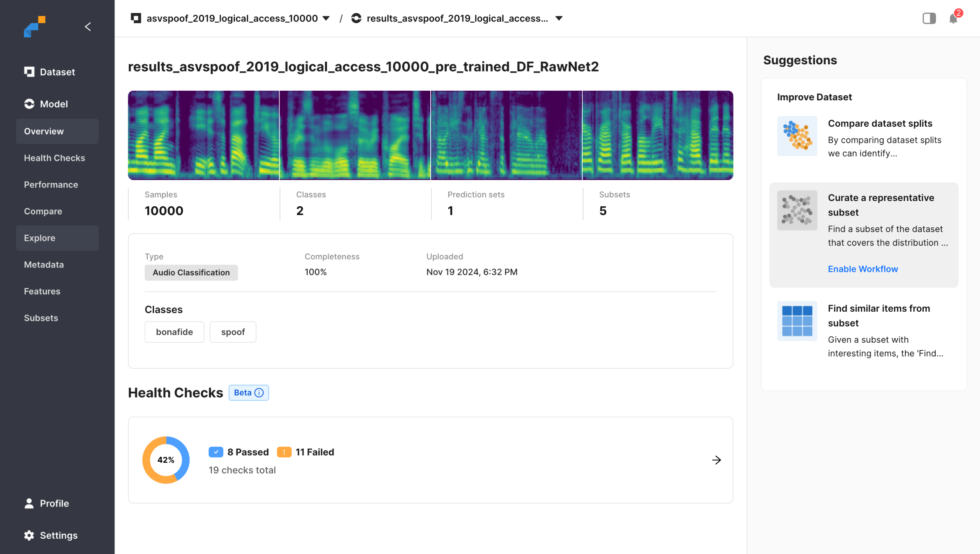Click the spoof class chip
This screenshot has width=980, height=554.
point(233,332)
